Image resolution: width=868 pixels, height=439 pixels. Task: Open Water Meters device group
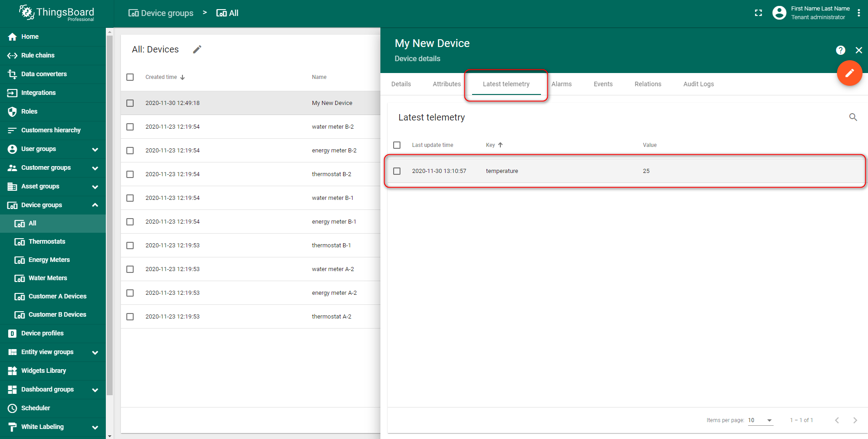point(53,278)
